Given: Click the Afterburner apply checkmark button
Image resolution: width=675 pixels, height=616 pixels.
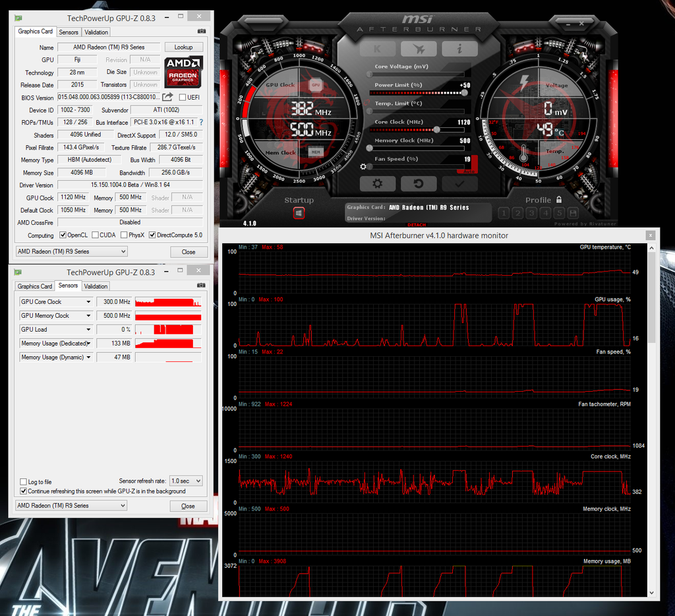Looking at the screenshot, I should tap(459, 184).
